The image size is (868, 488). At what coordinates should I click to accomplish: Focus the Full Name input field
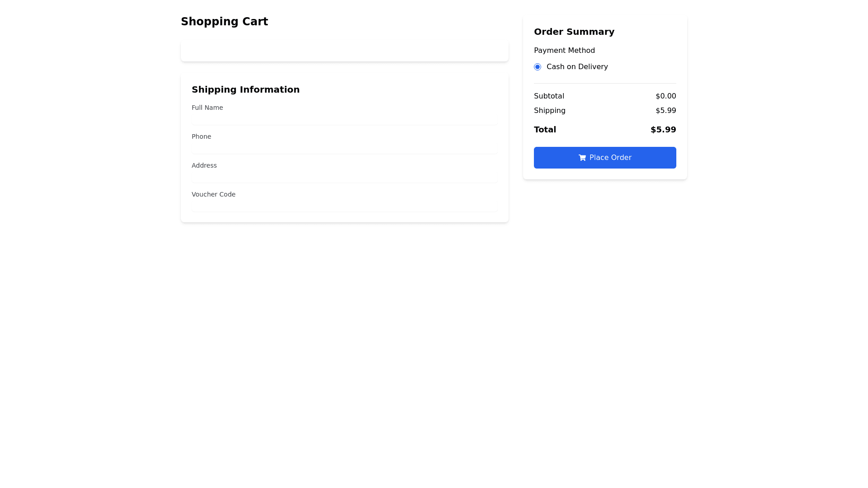point(344,119)
